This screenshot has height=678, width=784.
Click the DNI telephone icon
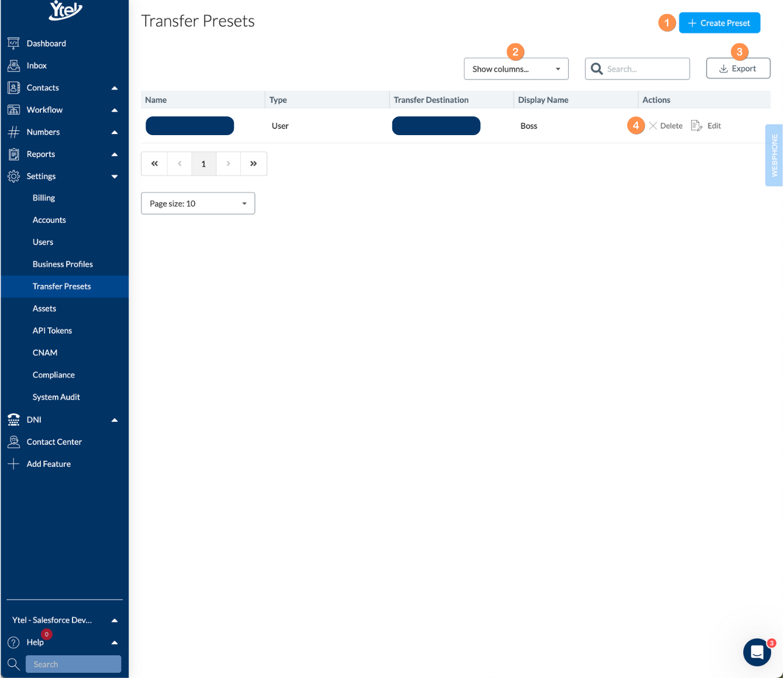click(x=13, y=419)
